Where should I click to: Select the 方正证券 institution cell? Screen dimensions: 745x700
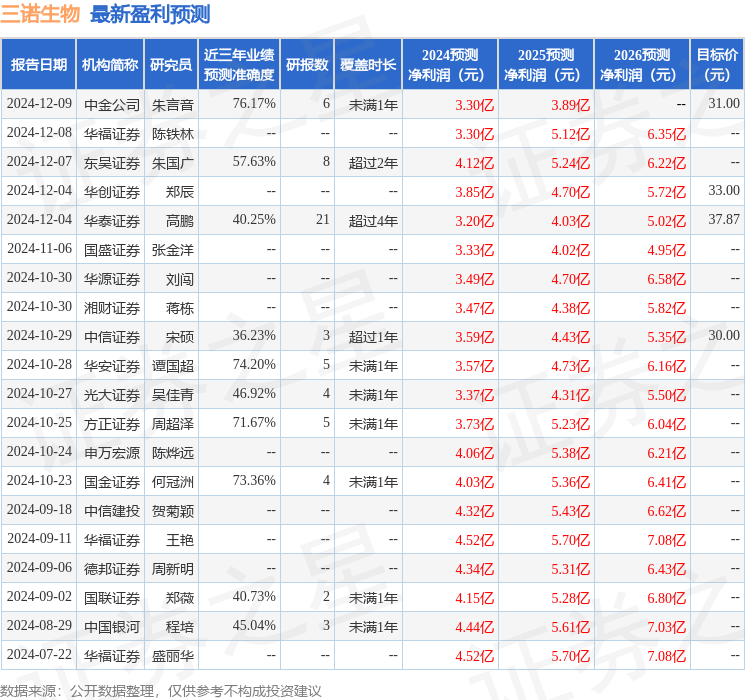tap(112, 423)
